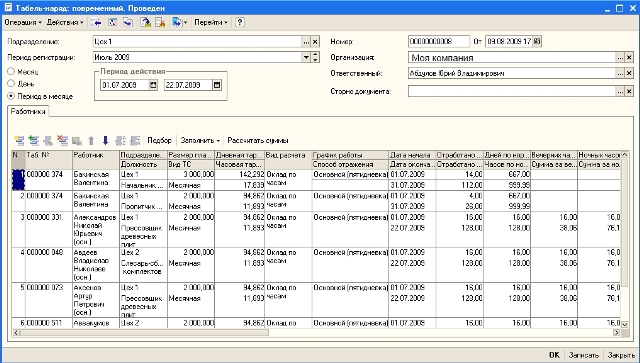Screen dimensions: 640x363
Task: Select row 4 cell Авдеев Владислав Николаевич
Action: click(x=96, y=265)
